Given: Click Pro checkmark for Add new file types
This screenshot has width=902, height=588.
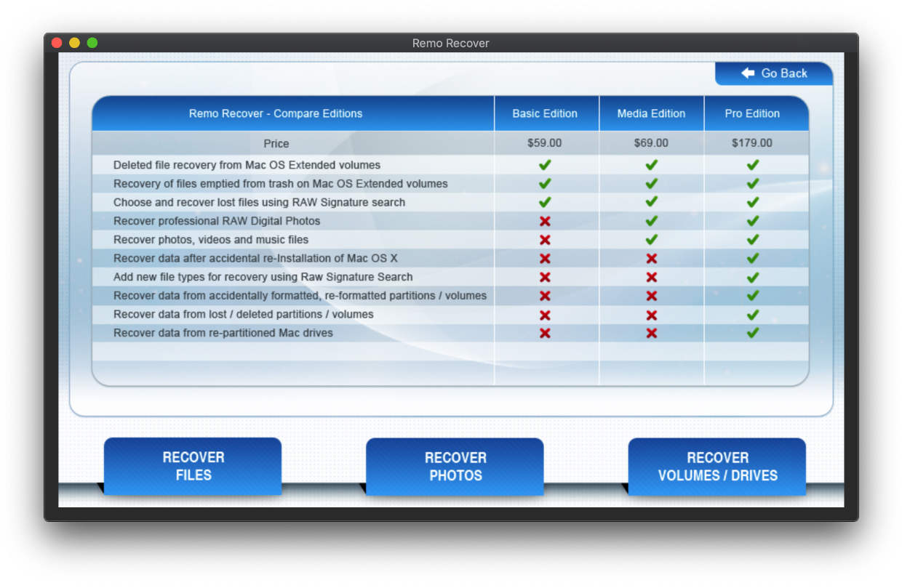Looking at the screenshot, I should coord(752,277).
